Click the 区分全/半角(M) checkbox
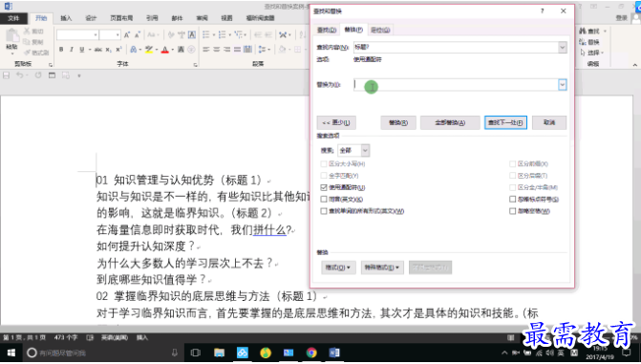Image resolution: width=641 pixels, height=364 pixels. point(512,187)
